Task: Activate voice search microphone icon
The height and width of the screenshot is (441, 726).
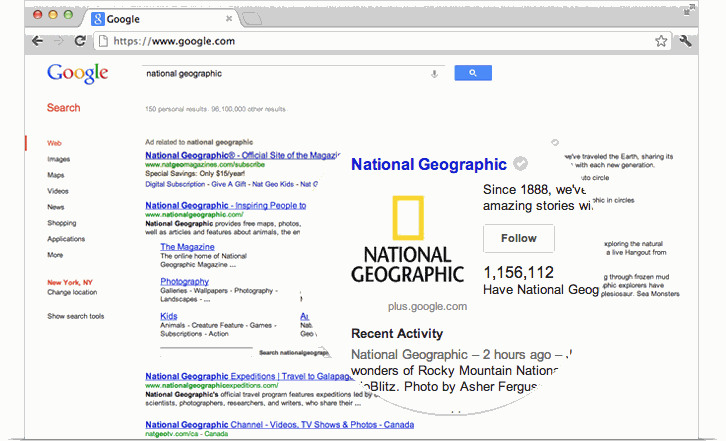Action: tap(434, 74)
